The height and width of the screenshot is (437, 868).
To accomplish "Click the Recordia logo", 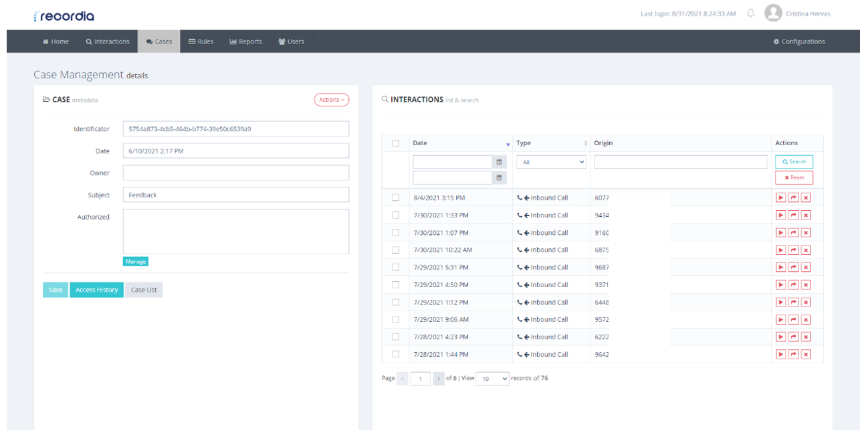I will pos(64,15).
